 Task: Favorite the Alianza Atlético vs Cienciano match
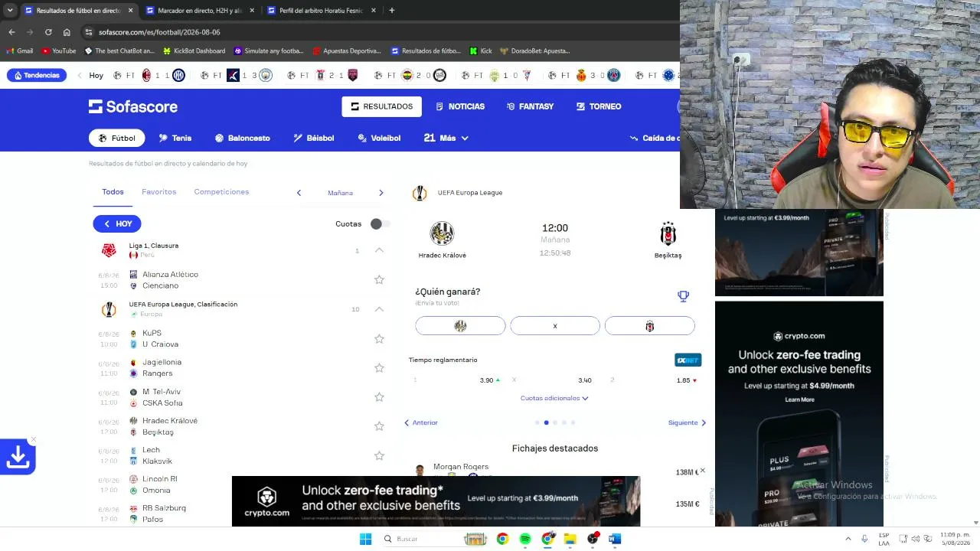[379, 280]
